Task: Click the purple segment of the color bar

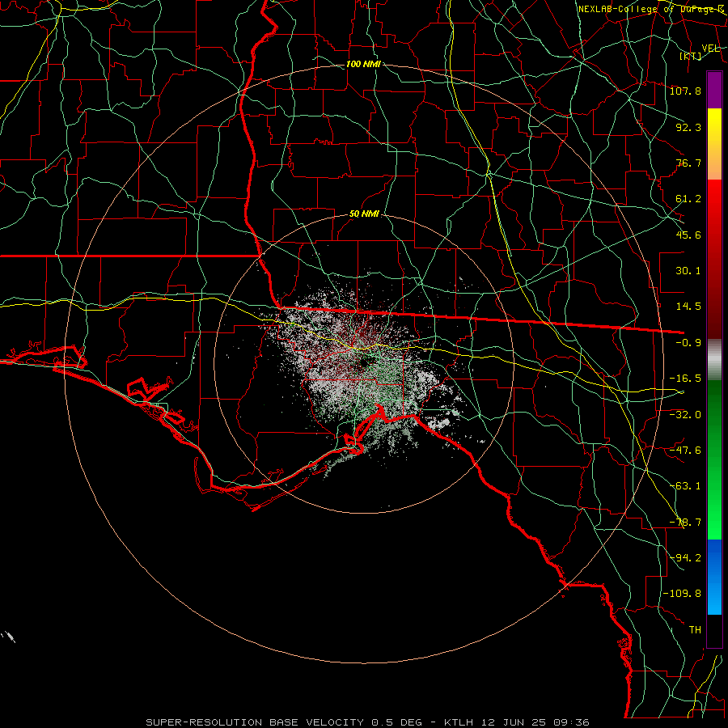Action: click(714, 90)
